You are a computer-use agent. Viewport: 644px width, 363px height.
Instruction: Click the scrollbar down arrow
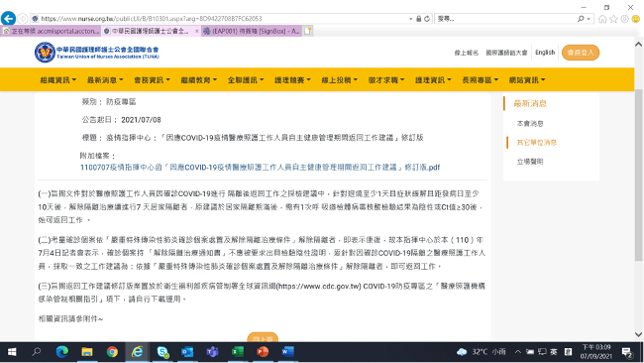638,334
